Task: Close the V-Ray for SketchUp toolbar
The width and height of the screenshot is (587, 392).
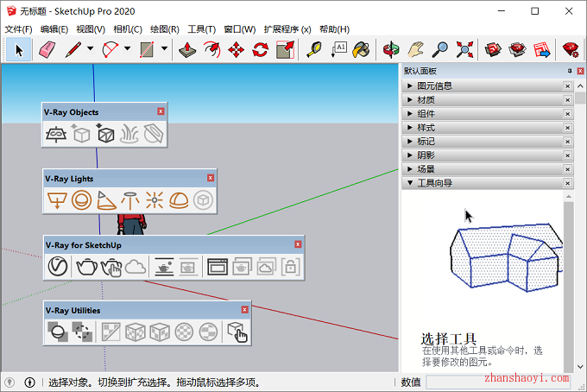Action: [298, 244]
